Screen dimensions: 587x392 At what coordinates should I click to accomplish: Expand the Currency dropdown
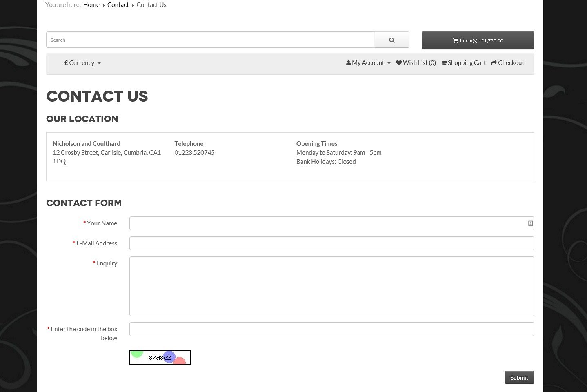click(x=83, y=63)
